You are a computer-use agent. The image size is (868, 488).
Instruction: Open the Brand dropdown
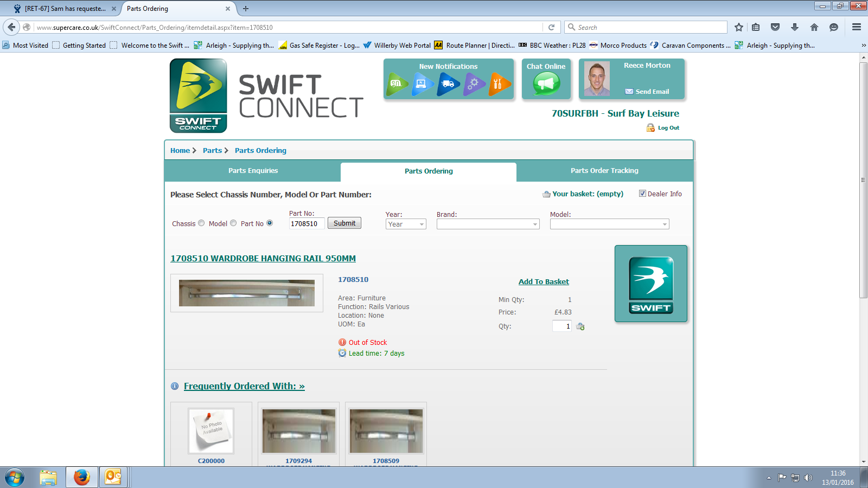488,224
